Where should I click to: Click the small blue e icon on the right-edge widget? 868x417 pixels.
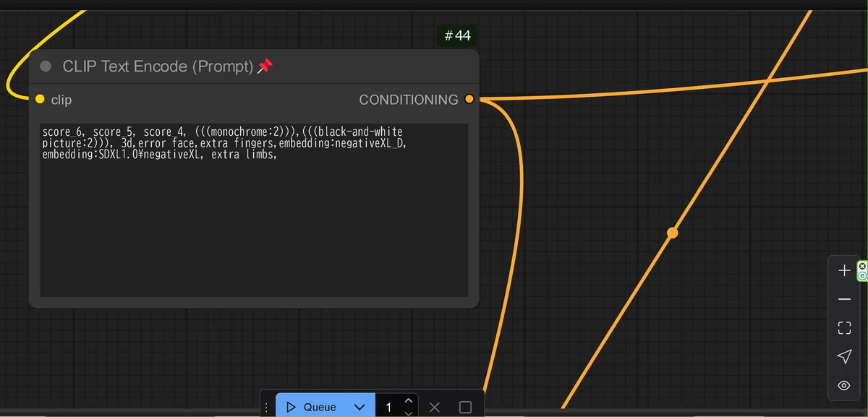[x=862, y=275]
